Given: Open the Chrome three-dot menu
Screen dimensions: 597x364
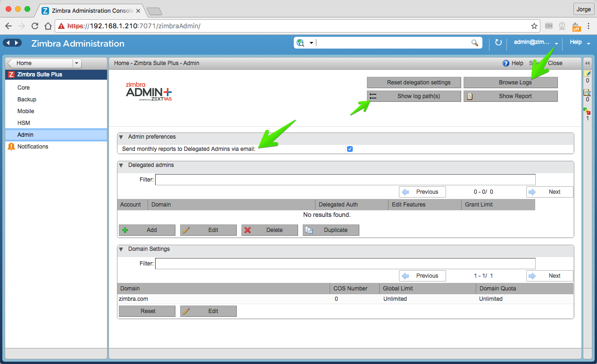Looking at the screenshot, I should tap(589, 26).
